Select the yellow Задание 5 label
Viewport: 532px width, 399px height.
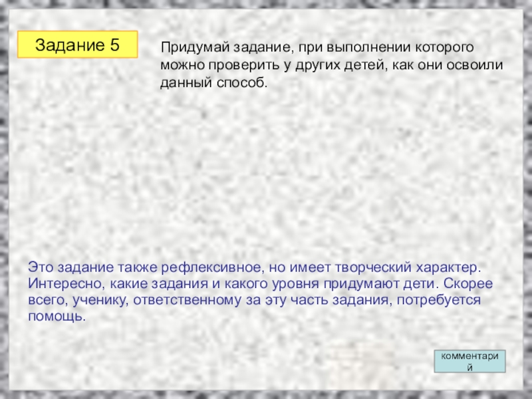(77, 45)
